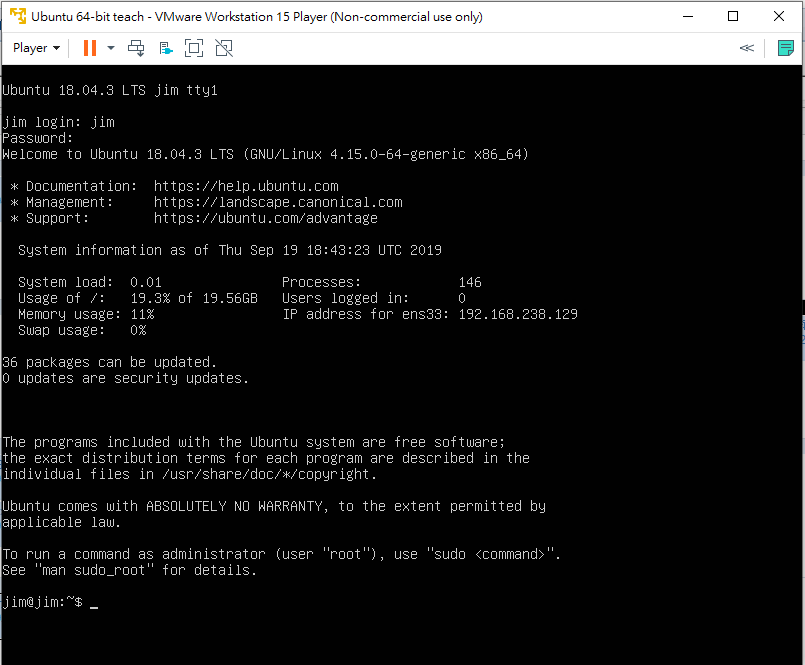Expand power options arrow beside pause
This screenshot has height=665, width=805.
point(111,48)
